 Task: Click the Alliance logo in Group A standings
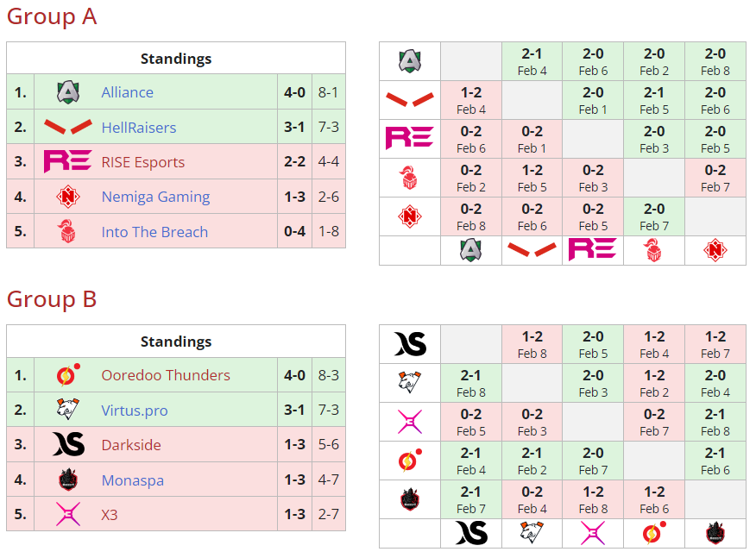click(x=68, y=92)
